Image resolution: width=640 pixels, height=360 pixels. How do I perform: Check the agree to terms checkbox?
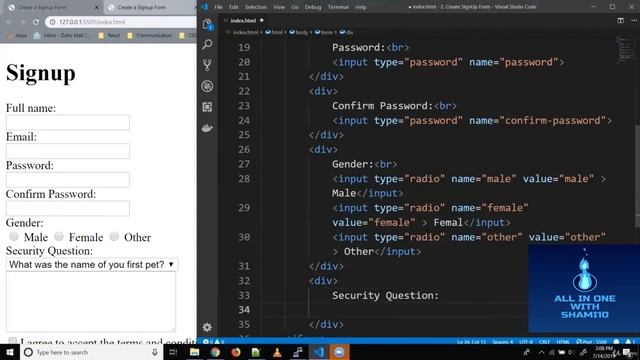pyautogui.click(x=13, y=340)
